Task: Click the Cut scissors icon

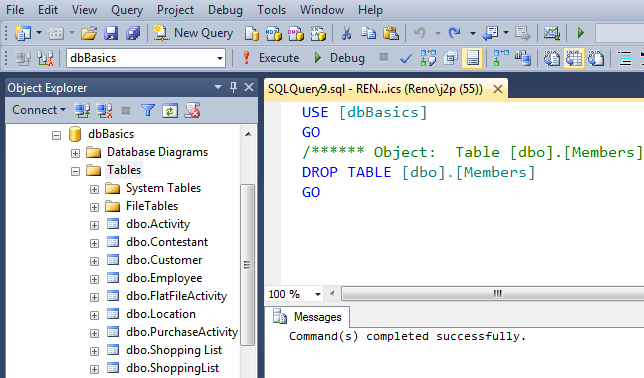Action: tap(346, 33)
